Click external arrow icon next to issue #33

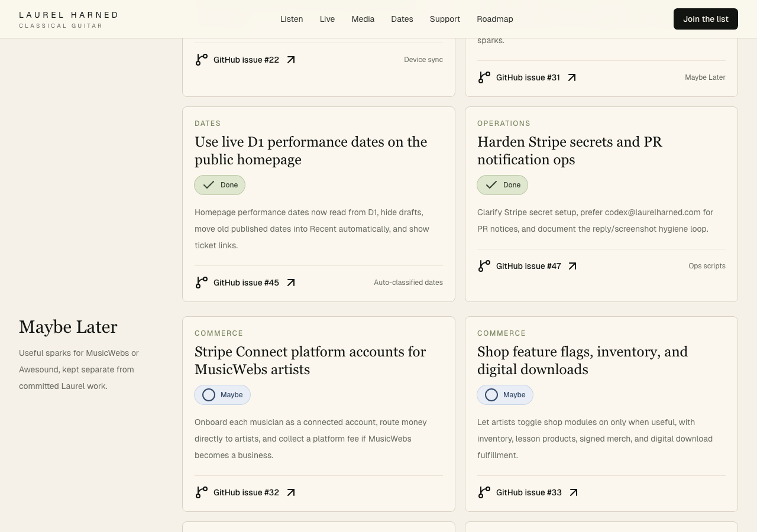coord(573,492)
